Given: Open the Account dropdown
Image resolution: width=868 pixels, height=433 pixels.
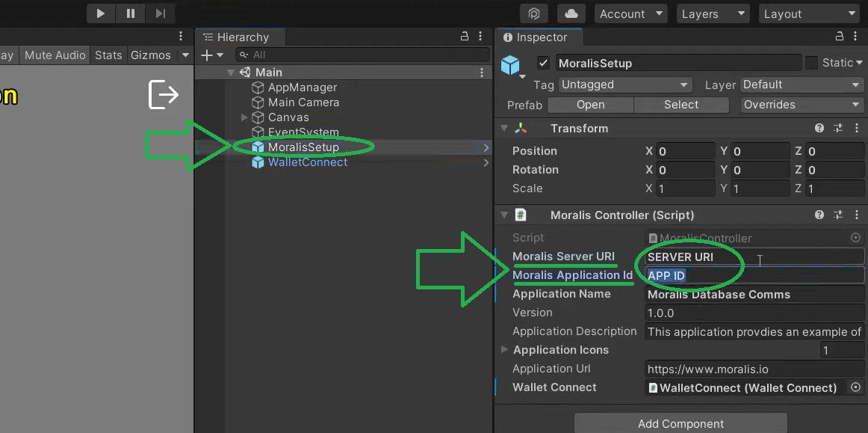Looking at the screenshot, I should click(630, 14).
